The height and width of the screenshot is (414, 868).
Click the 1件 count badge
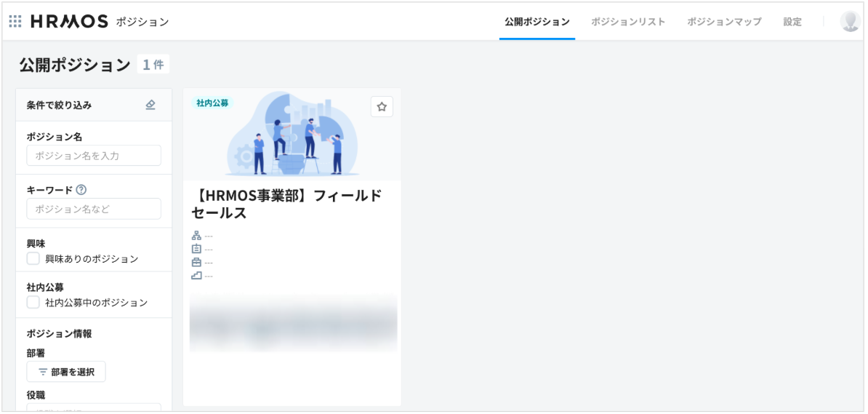coord(153,65)
